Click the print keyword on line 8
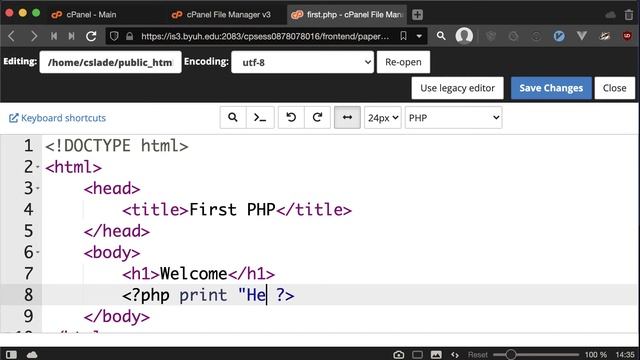 click(x=203, y=295)
